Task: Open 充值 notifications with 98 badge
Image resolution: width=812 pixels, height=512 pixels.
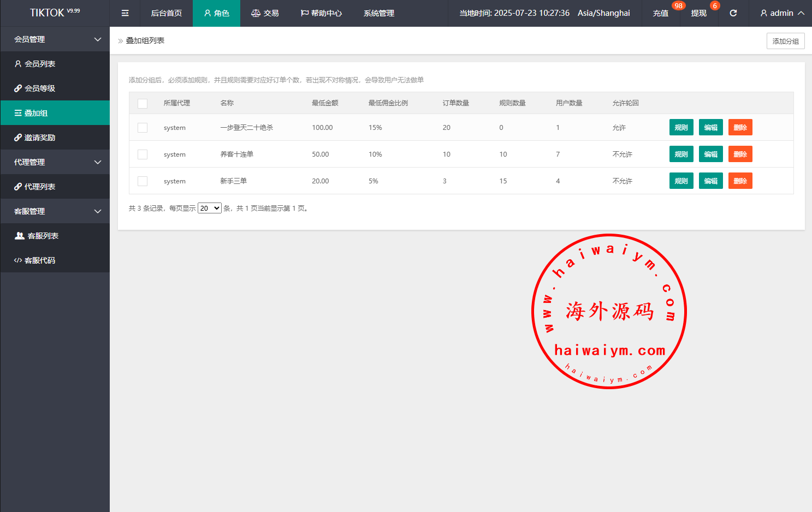Action: pyautogui.click(x=661, y=13)
